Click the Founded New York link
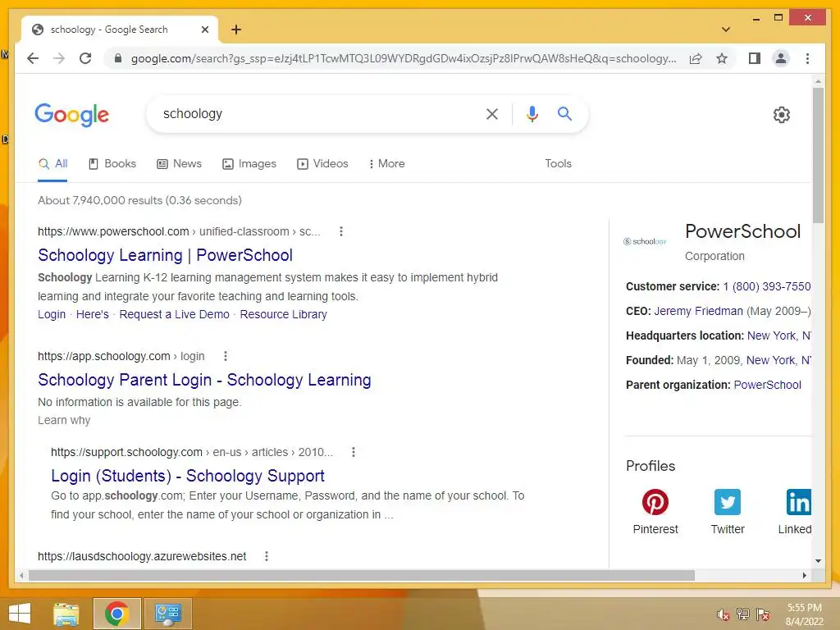840x630 pixels. tap(778, 361)
